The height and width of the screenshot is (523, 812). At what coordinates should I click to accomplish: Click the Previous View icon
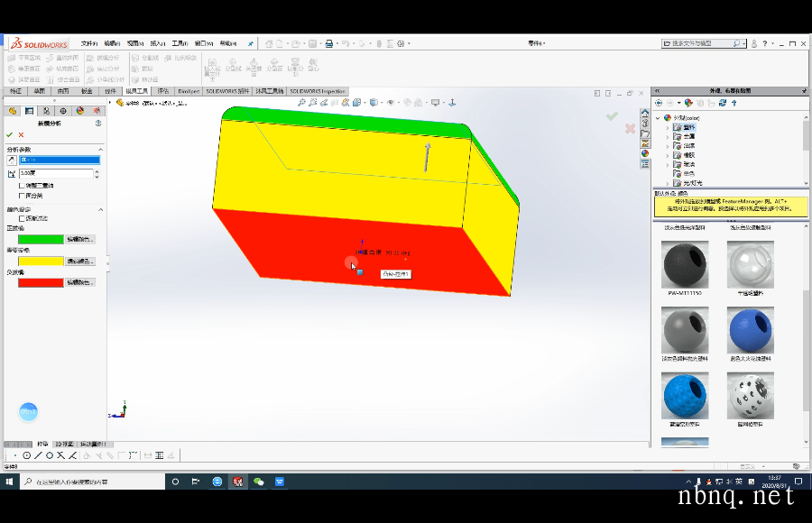324,103
